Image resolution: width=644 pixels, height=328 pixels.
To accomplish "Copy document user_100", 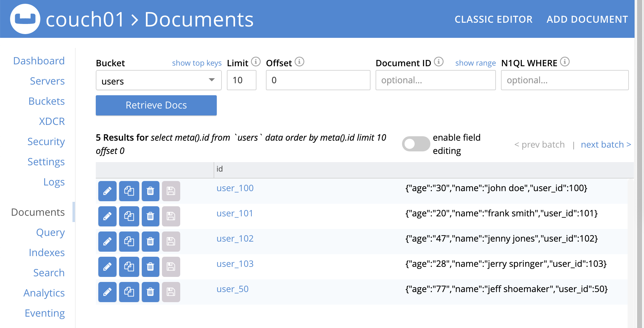I will click(x=129, y=191).
